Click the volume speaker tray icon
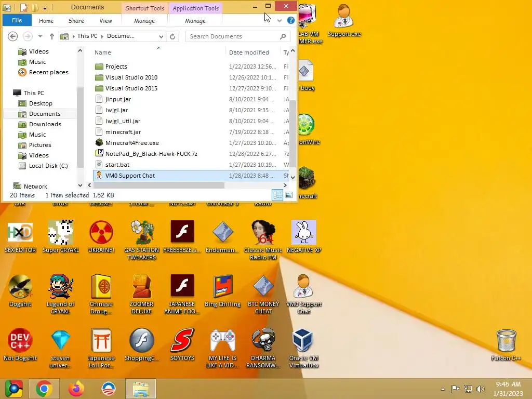Image resolution: width=532 pixels, height=399 pixels. (x=480, y=389)
